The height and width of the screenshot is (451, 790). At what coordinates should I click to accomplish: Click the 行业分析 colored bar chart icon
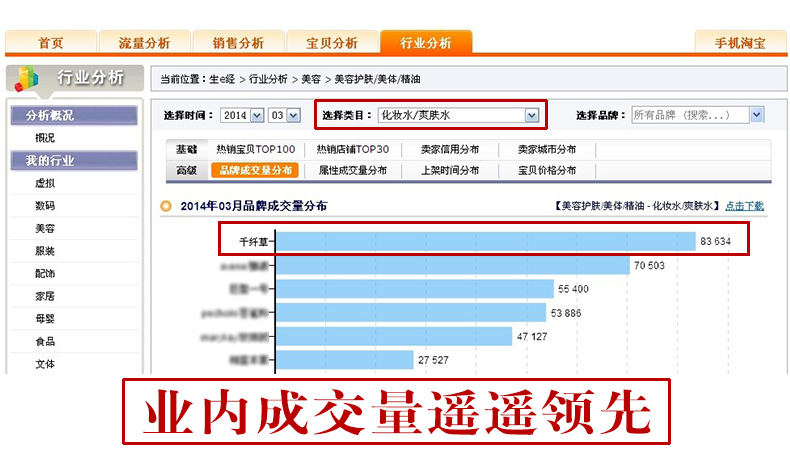[26, 79]
